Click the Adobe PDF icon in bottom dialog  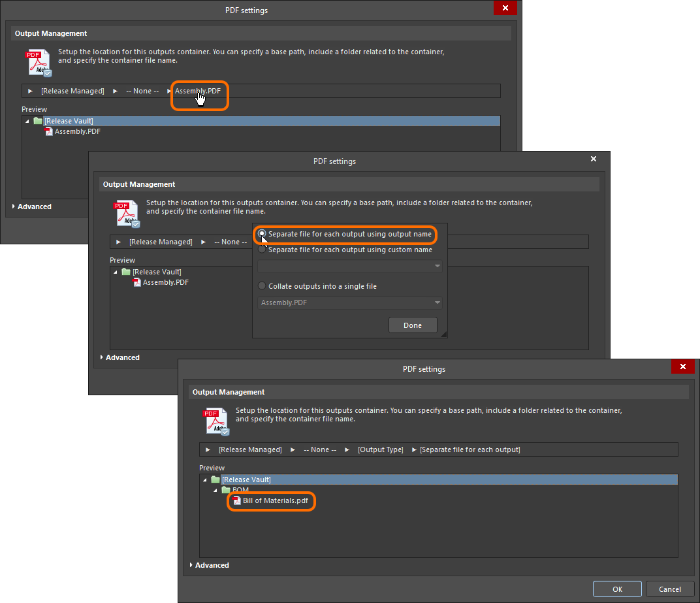pos(216,421)
